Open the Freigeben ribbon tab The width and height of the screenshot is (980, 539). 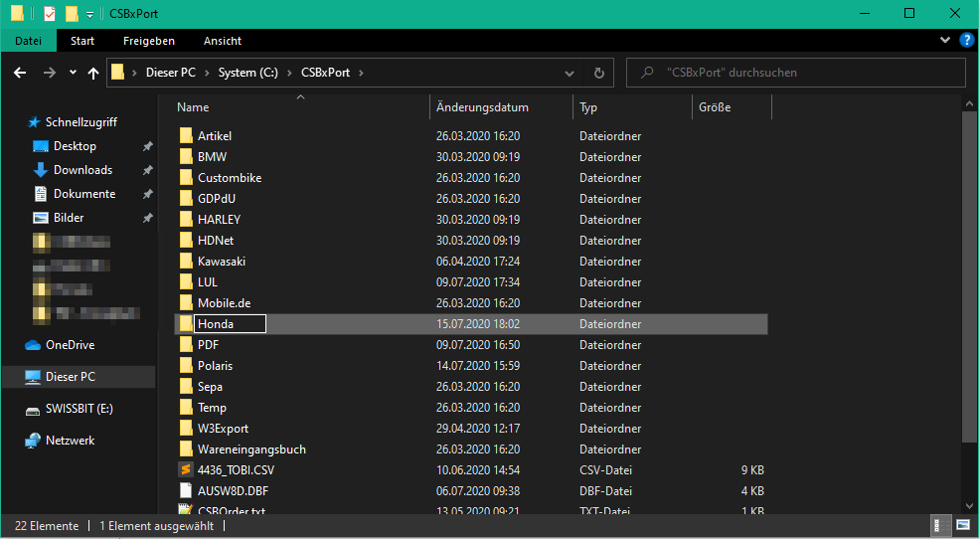(149, 41)
